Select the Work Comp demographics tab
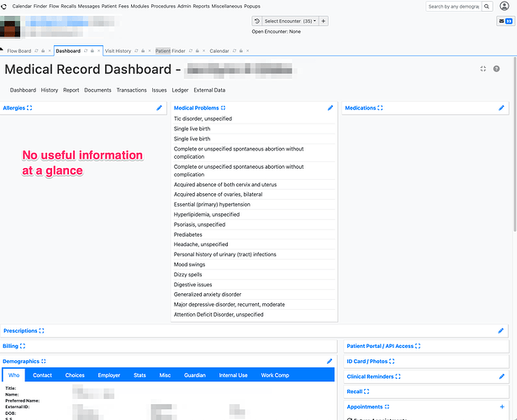 (x=275, y=375)
